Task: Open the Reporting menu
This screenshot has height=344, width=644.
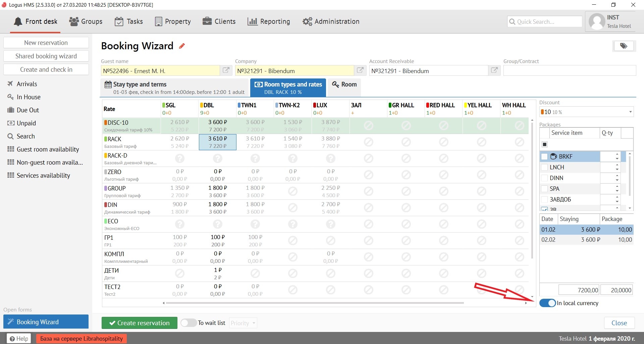Action: click(269, 21)
